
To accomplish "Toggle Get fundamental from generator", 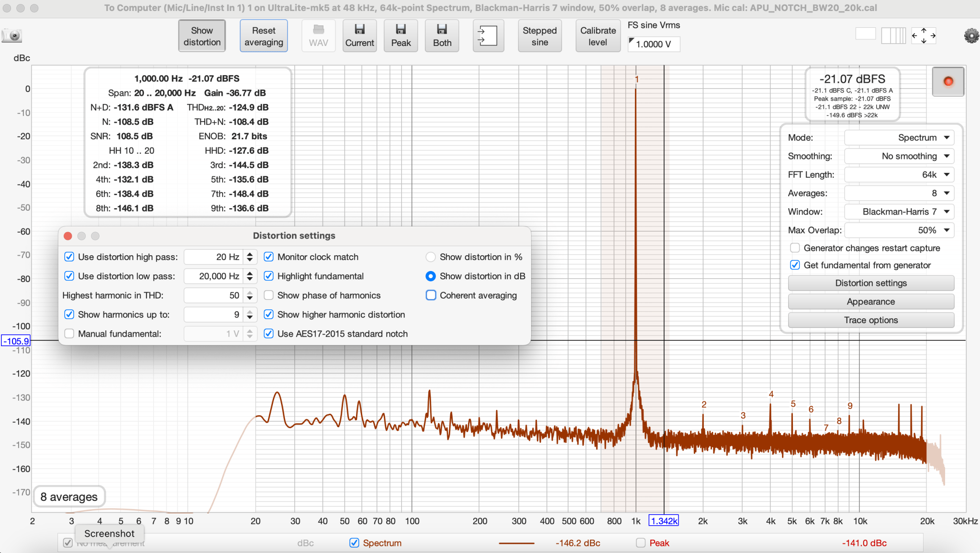I will 795,265.
